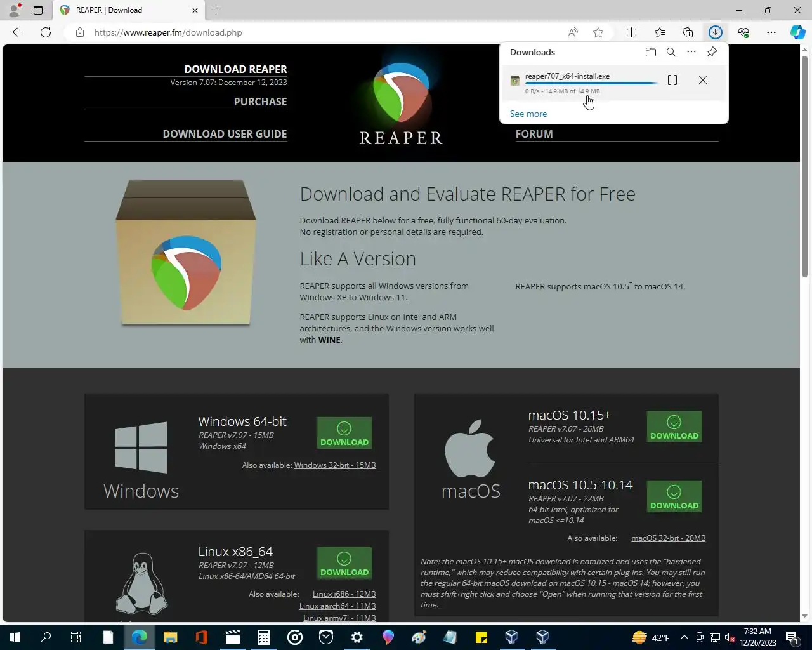Open the macOS 32-bit - 20MB link
The height and width of the screenshot is (650, 812).
[669, 538]
